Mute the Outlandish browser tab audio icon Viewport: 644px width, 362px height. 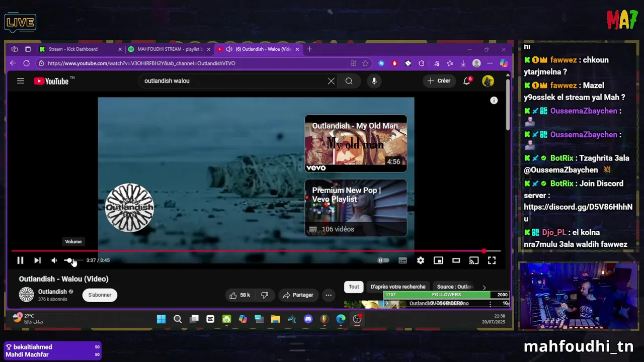[229, 49]
